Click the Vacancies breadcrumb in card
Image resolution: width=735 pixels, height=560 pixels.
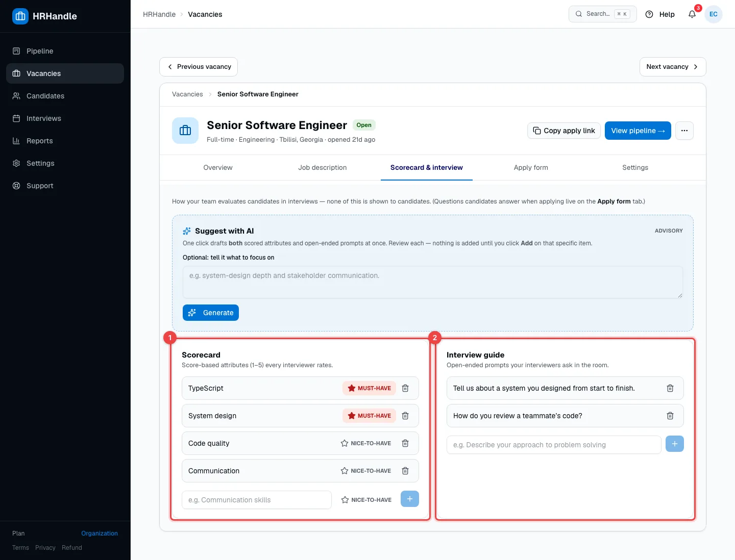pos(187,94)
